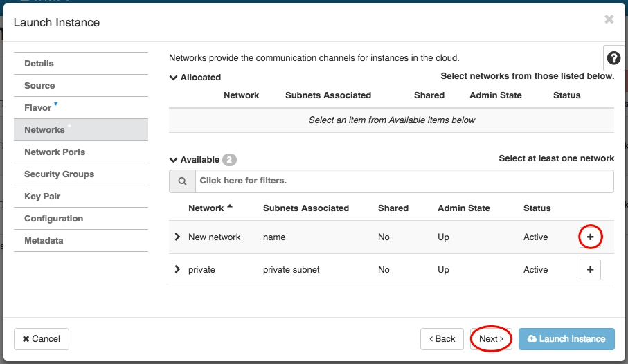Click 'private' network name

[x=201, y=269]
